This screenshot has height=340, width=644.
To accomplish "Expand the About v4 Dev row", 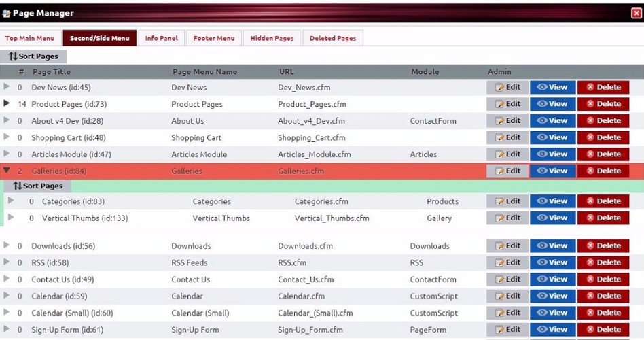I will [x=6, y=120].
